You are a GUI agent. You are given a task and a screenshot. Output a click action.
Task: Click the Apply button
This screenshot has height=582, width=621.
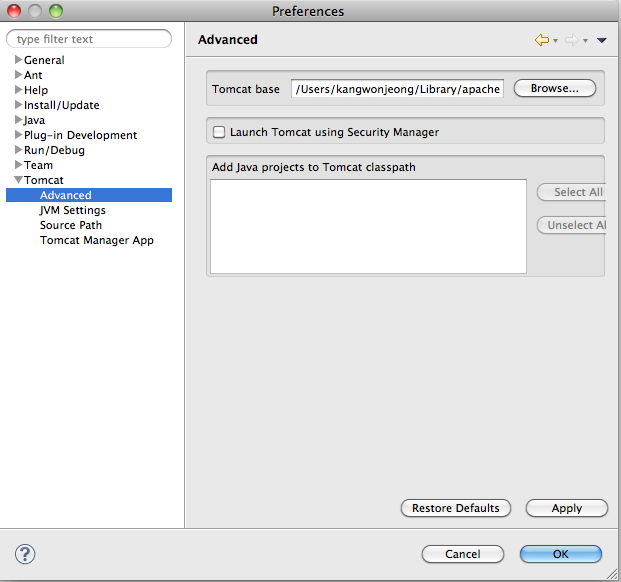pyautogui.click(x=567, y=508)
